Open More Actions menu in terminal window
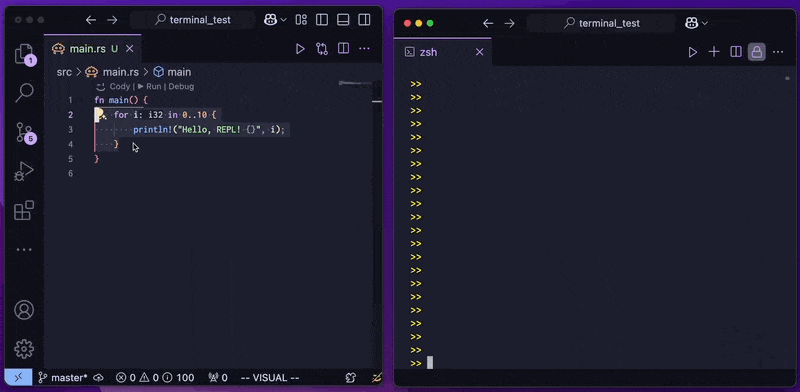800x392 pixels. coord(778,52)
